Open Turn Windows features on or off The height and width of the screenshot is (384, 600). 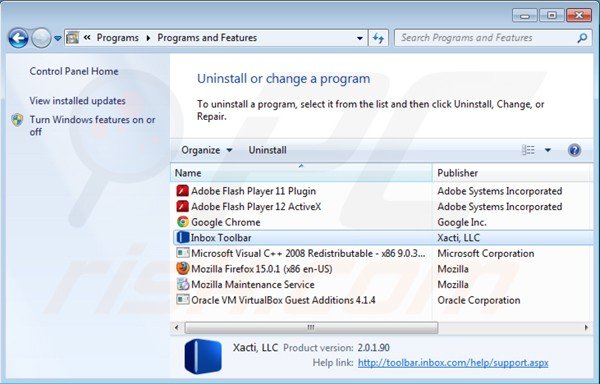pyautogui.click(x=92, y=126)
